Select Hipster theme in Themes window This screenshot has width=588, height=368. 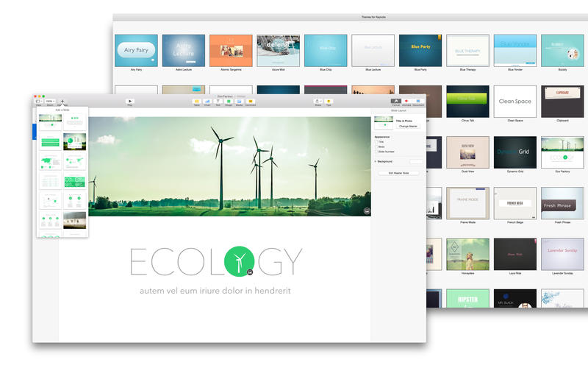(x=467, y=299)
